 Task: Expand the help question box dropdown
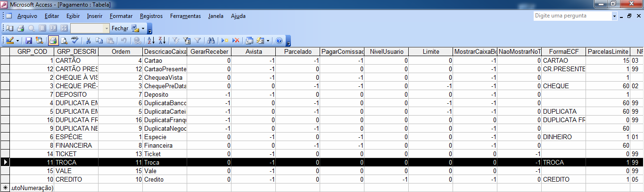[614, 16]
